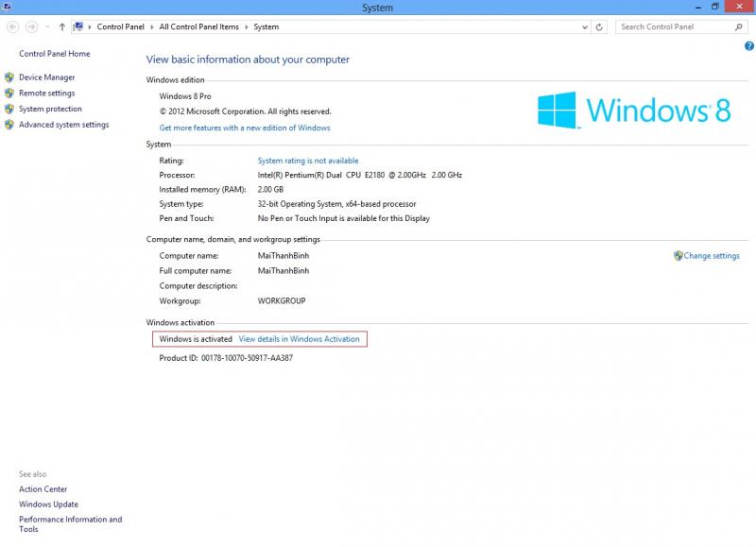Click the search magnifier icon
This screenshot has width=756, height=547.
point(739,27)
